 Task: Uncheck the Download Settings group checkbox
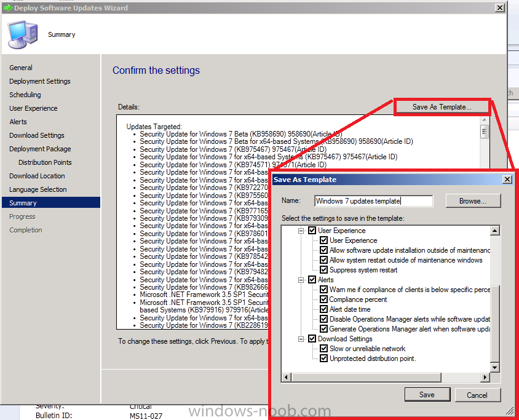(312, 339)
